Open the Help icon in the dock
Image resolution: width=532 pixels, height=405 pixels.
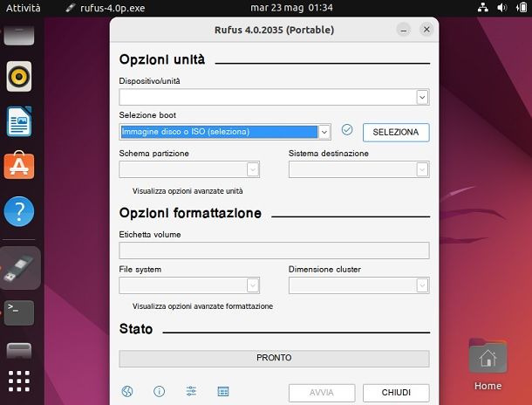click(x=19, y=211)
